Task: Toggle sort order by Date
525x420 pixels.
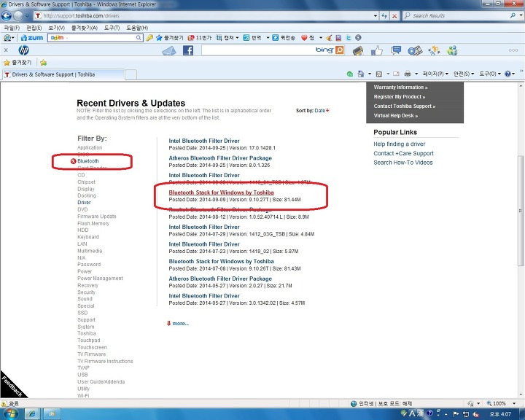Action: (x=322, y=111)
